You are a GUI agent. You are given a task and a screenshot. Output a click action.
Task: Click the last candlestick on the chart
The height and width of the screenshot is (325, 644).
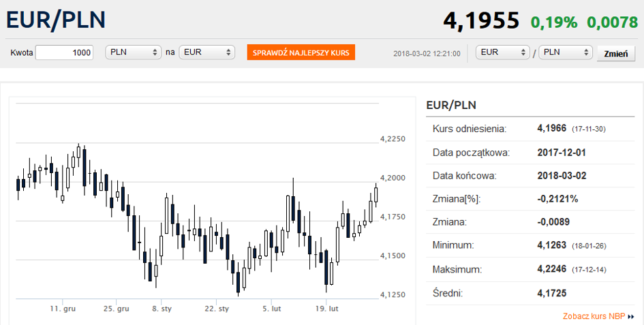coord(375,195)
